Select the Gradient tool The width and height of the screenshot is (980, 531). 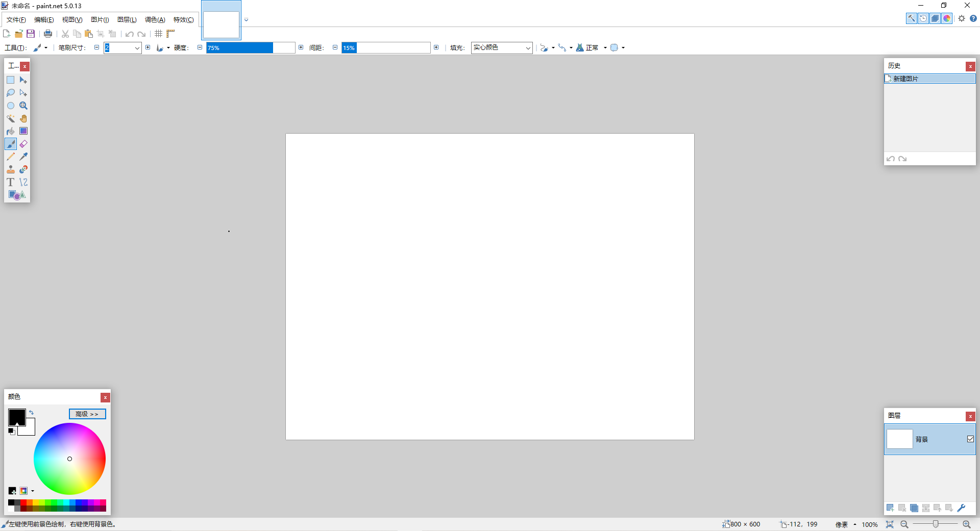point(23,131)
